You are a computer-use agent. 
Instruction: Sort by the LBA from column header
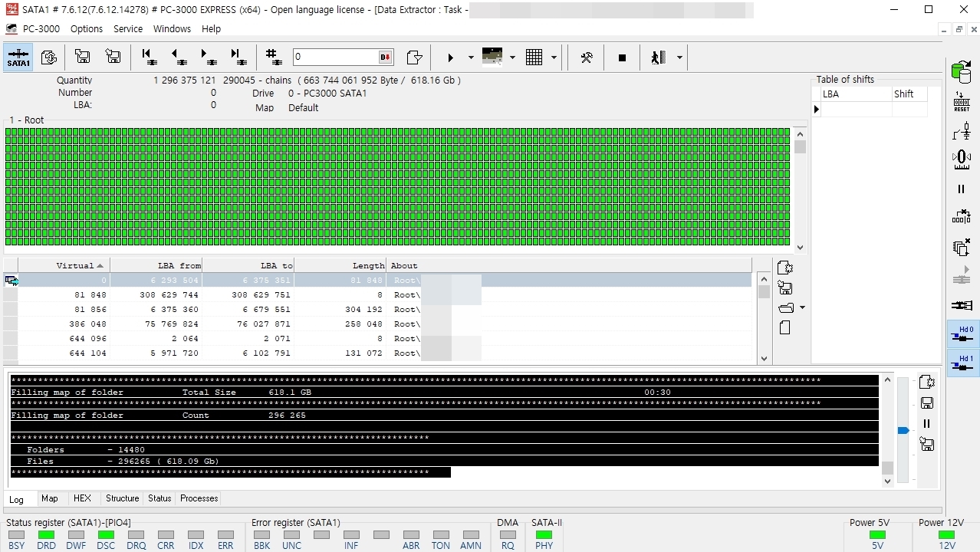156,265
